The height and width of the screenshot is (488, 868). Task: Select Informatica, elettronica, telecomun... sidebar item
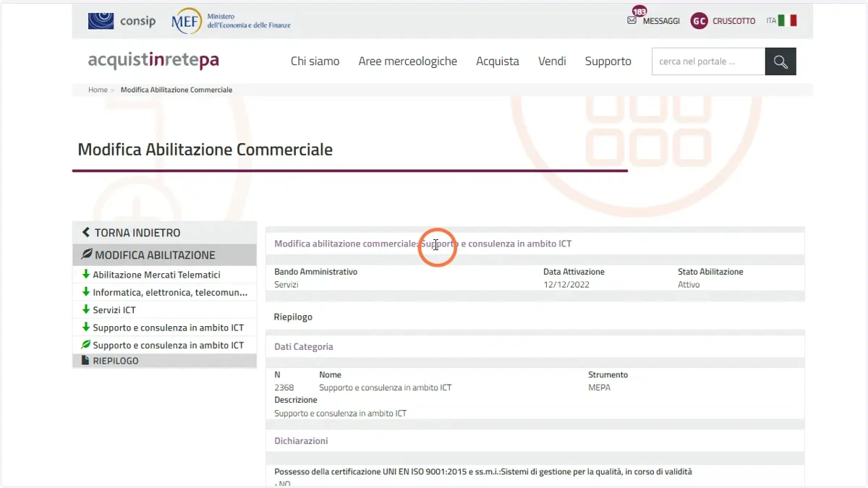tap(170, 293)
